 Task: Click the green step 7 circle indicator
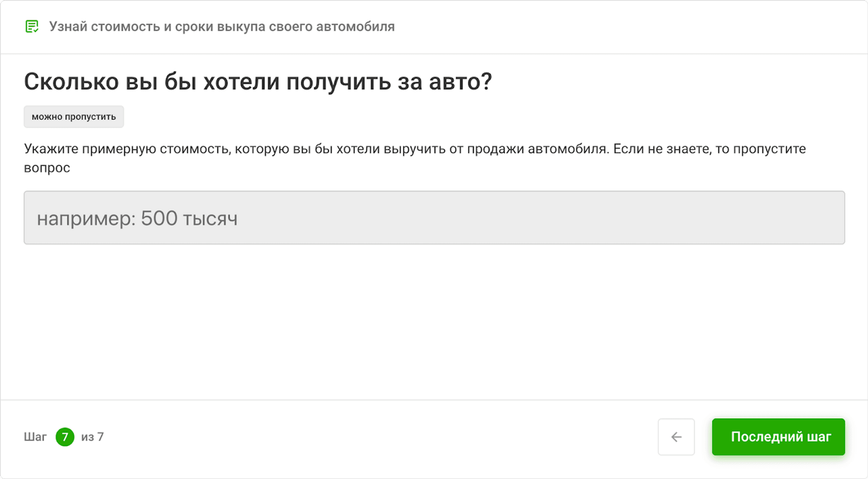click(x=65, y=437)
